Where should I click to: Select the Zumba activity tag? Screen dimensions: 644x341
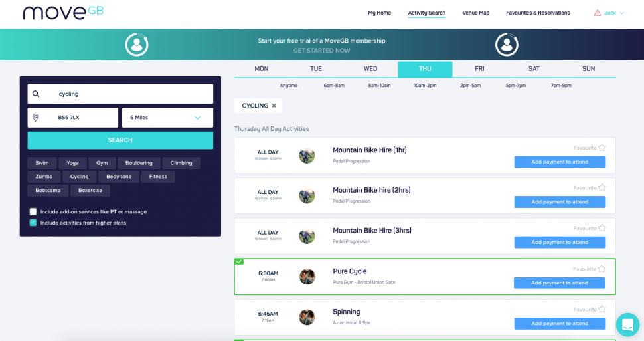click(44, 177)
